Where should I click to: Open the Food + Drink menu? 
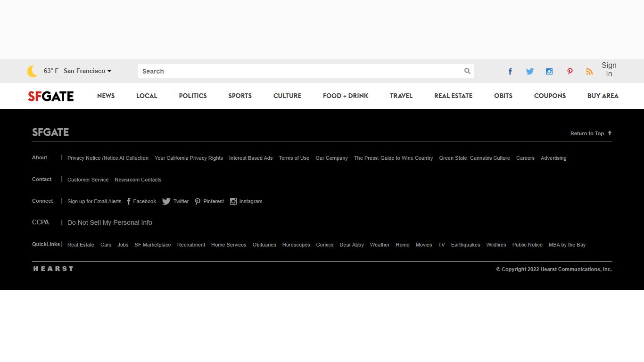click(x=346, y=96)
